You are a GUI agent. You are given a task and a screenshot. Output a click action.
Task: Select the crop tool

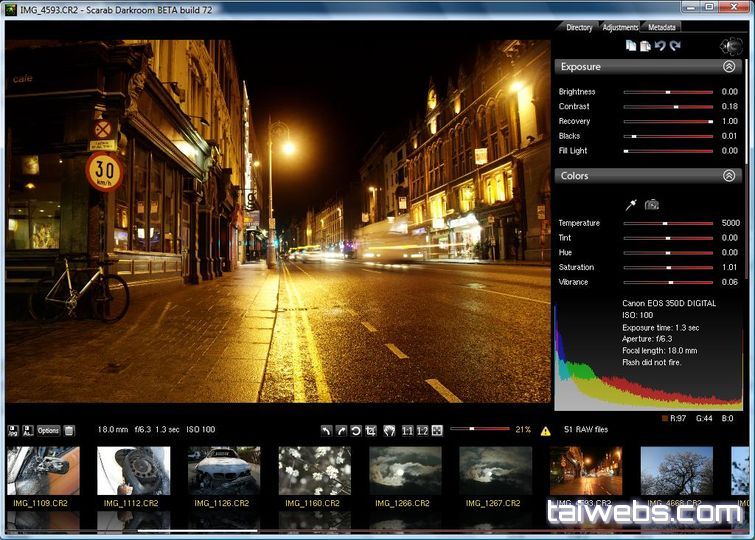370,430
